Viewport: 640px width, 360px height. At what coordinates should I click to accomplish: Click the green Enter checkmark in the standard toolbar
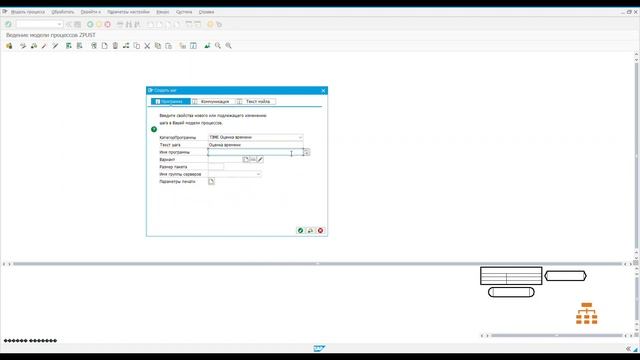[x=8, y=24]
